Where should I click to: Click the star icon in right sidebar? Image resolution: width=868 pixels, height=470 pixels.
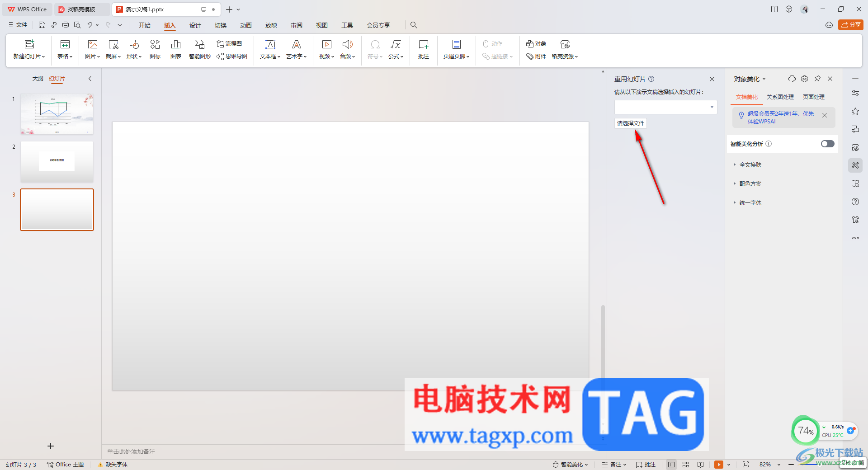[855, 111]
